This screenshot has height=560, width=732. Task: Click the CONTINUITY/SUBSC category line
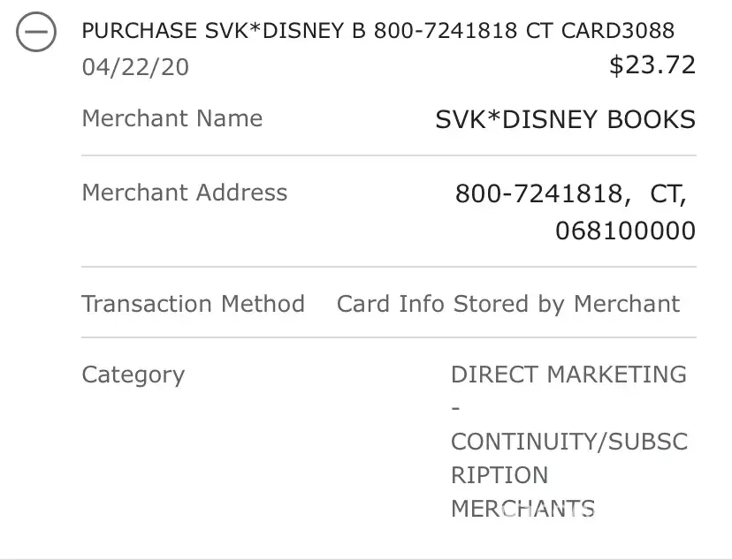(568, 441)
